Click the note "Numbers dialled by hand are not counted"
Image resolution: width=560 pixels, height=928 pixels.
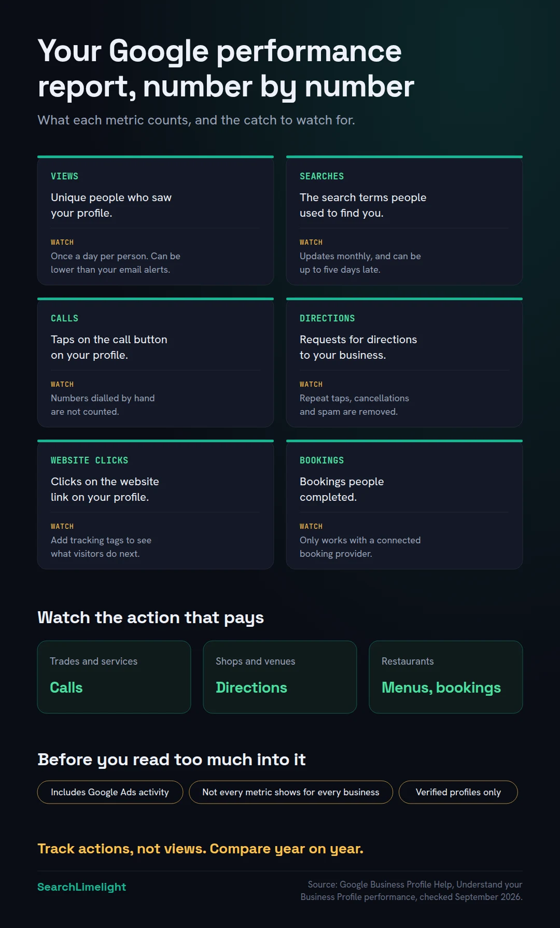coord(103,405)
